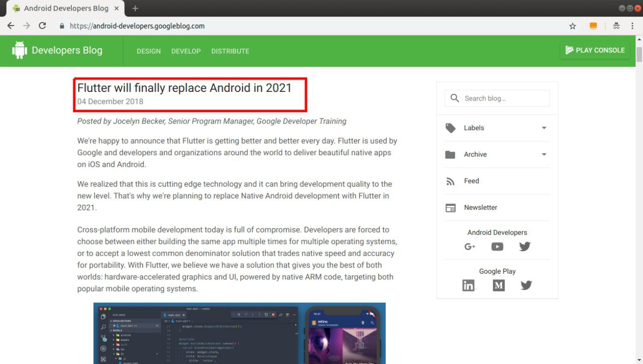
Task: Open the Feed link
Action: (x=472, y=181)
